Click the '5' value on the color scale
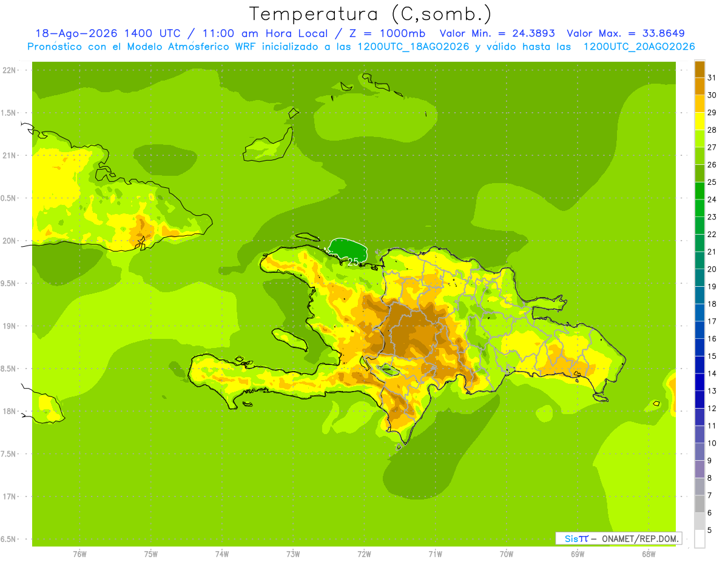728x562 pixels. [710, 530]
